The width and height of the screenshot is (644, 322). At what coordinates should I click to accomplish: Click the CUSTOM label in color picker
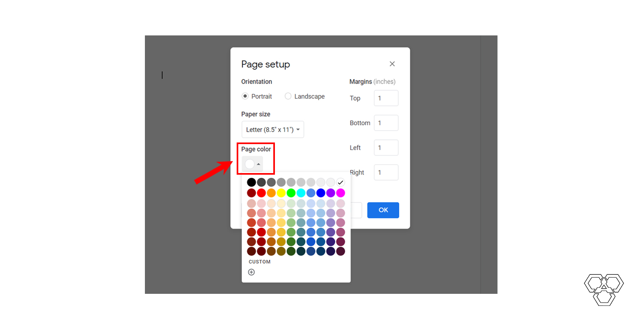pos(260,262)
